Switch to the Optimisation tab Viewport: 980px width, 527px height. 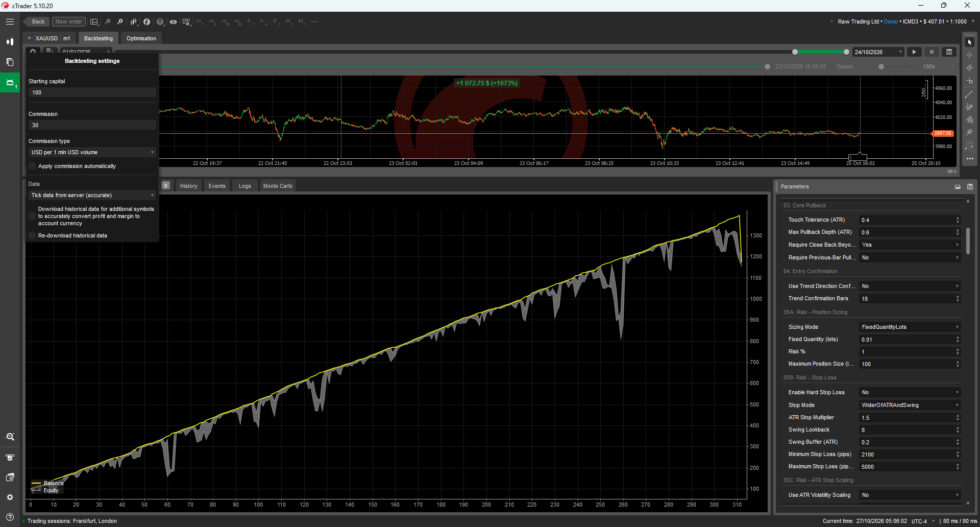[141, 38]
